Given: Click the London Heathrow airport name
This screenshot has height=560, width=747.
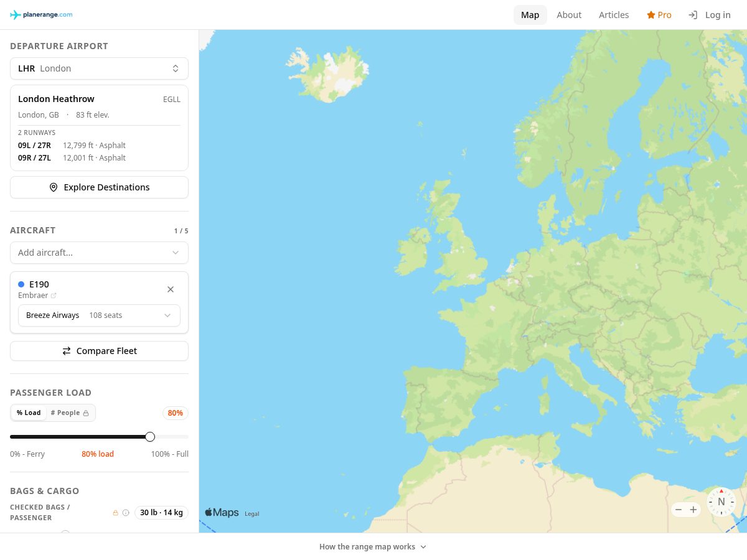Looking at the screenshot, I should tap(56, 99).
